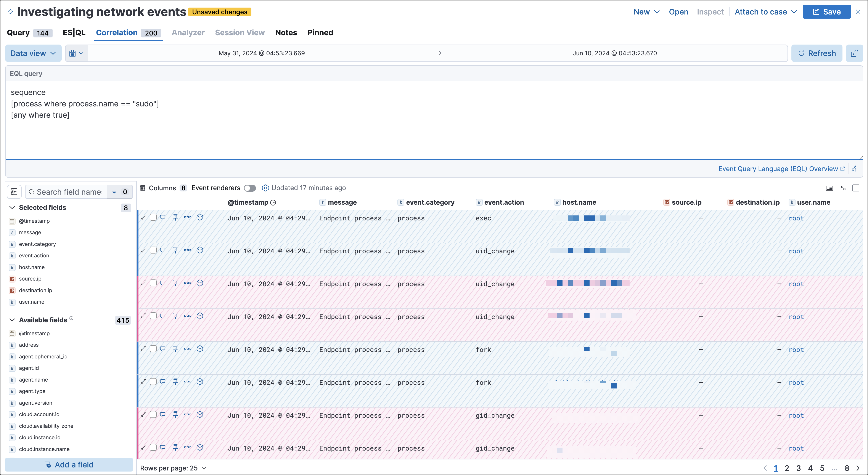Add a note to the second event row
868x475 pixels.
(163, 250)
